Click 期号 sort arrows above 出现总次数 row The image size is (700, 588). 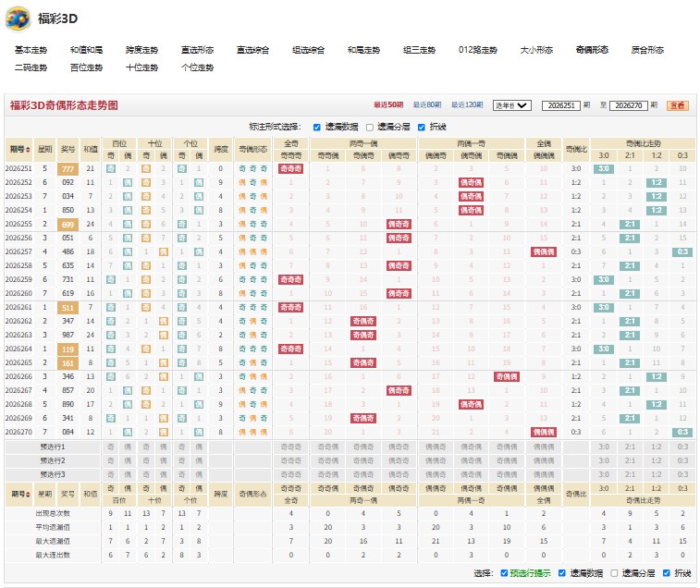pyautogui.click(x=19, y=495)
